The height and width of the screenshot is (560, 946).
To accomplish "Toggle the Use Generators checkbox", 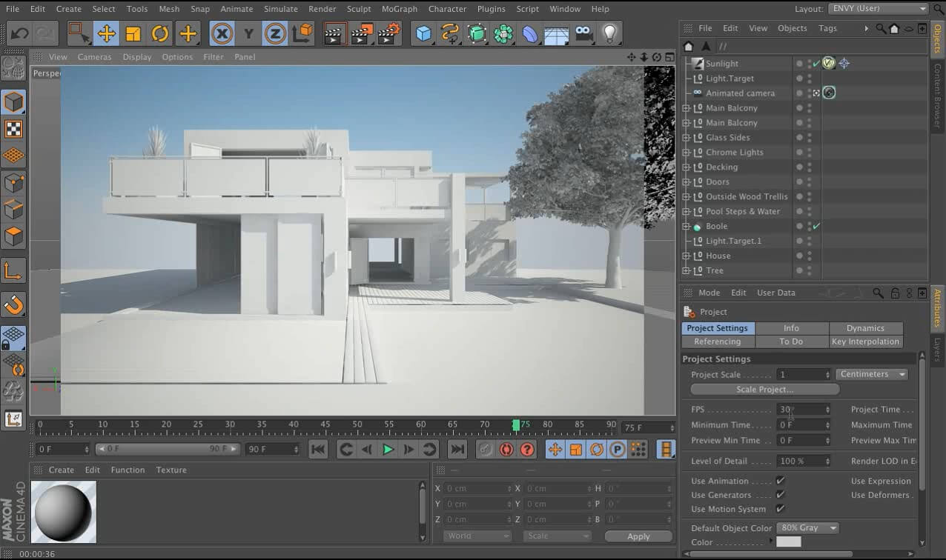I will click(780, 495).
